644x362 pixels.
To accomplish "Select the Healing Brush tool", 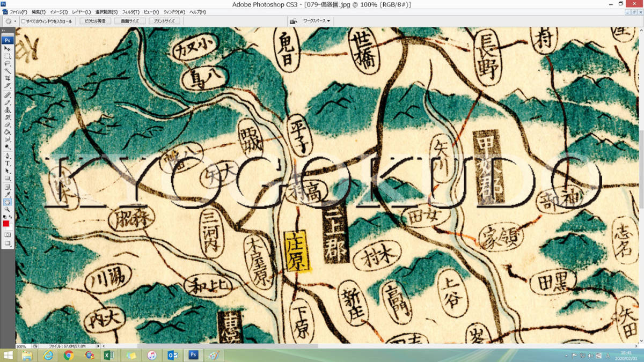I will pos(7,94).
